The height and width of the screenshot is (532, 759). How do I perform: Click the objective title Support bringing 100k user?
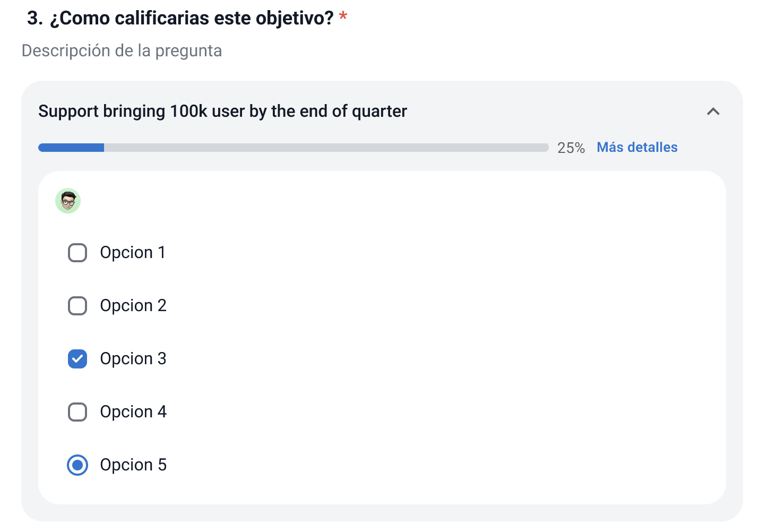tap(222, 111)
